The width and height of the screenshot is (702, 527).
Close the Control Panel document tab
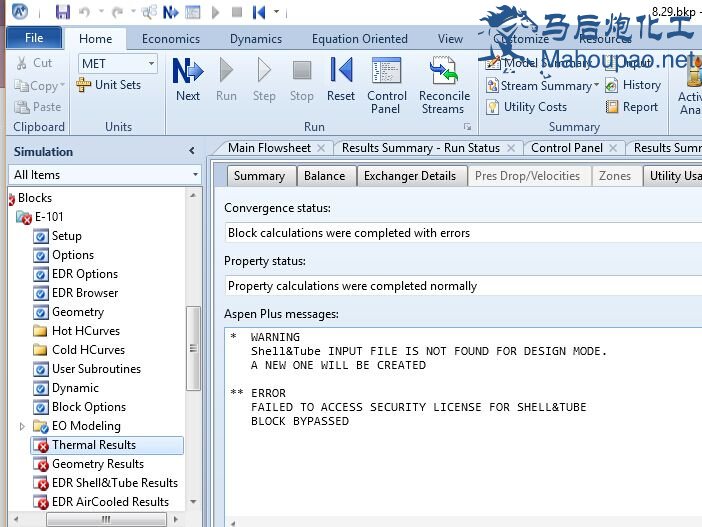tap(613, 148)
